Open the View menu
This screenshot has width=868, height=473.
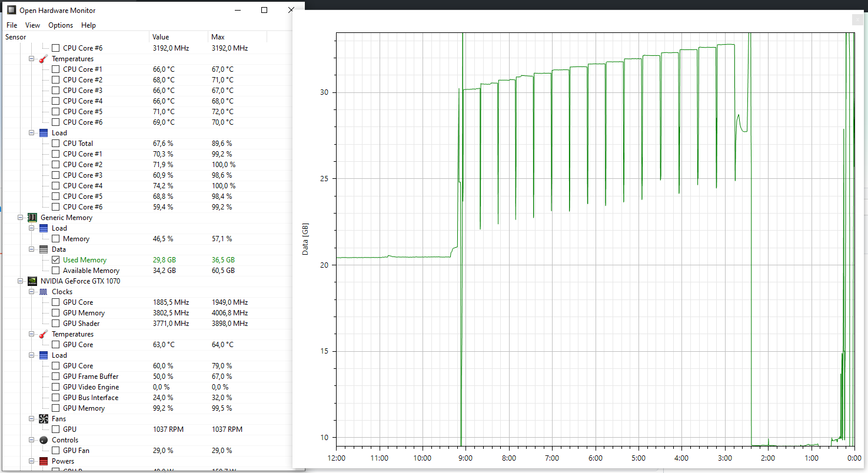pos(32,25)
